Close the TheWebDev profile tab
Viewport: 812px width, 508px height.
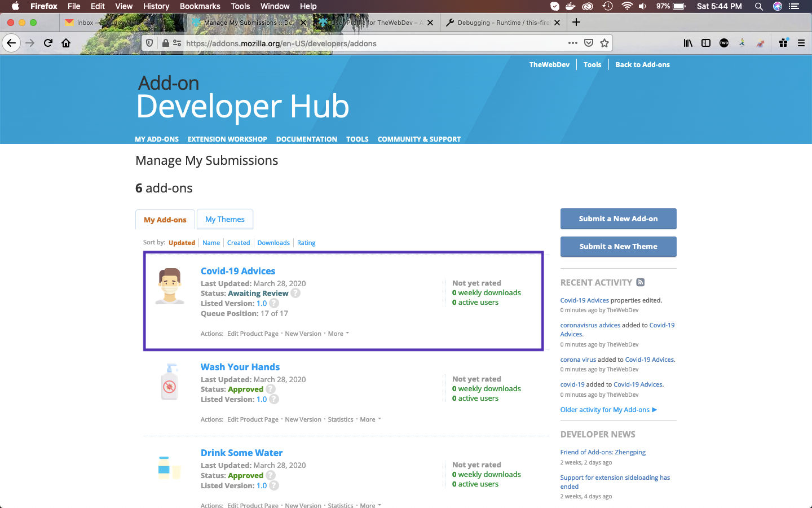point(430,23)
